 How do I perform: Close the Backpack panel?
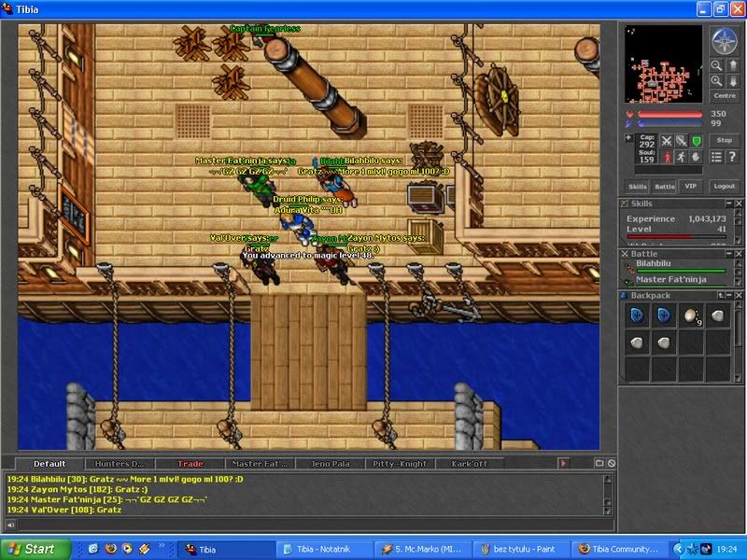[739, 295]
